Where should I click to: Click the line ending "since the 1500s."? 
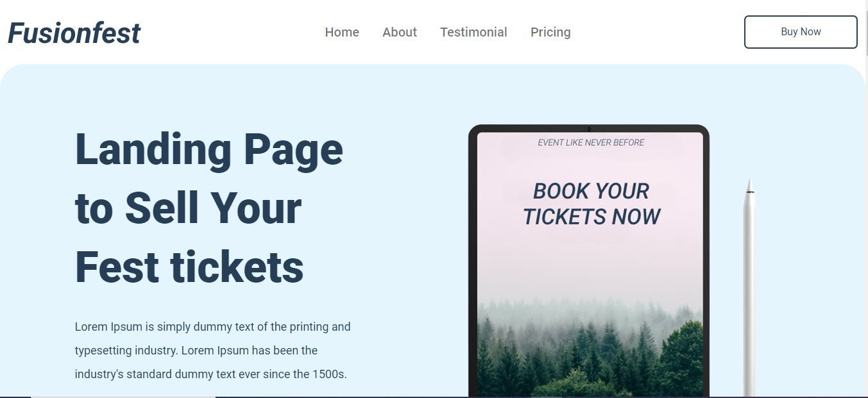(210, 374)
